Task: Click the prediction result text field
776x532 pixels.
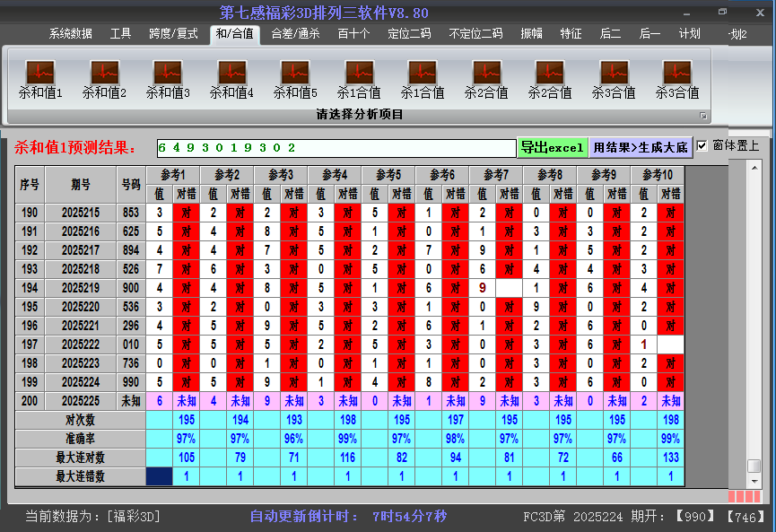Action: [x=335, y=147]
